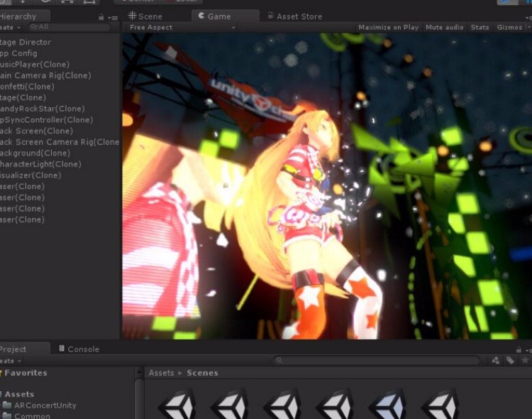The height and width of the screenshot is (419, 532).
Task: Click Scenes in the breadcrumb path
Action: 202,373
